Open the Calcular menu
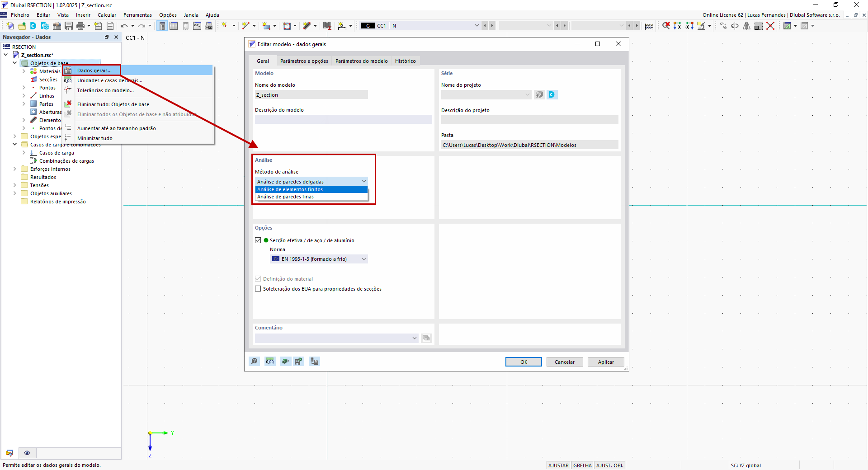Image resolution: width=868 pixels, height=470 pixels. pyautogui.click(x=107, y=15)
